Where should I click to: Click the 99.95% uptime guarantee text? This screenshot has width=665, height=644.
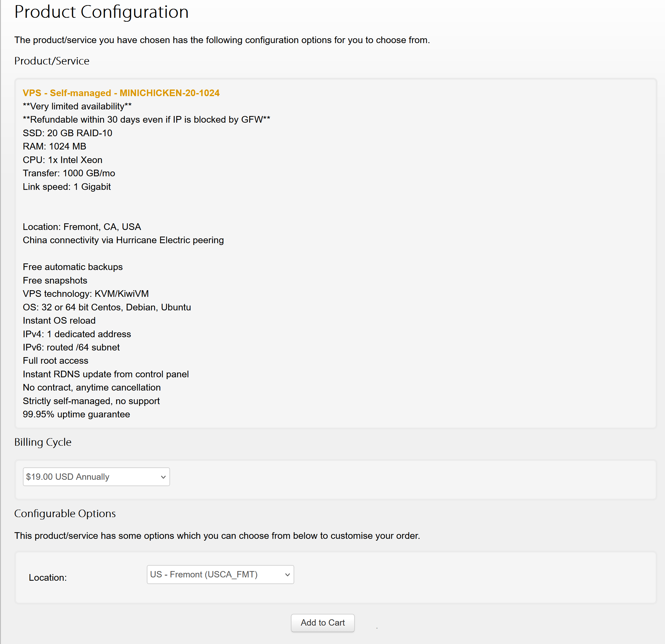pyautogui.click(x=76, y=414)
